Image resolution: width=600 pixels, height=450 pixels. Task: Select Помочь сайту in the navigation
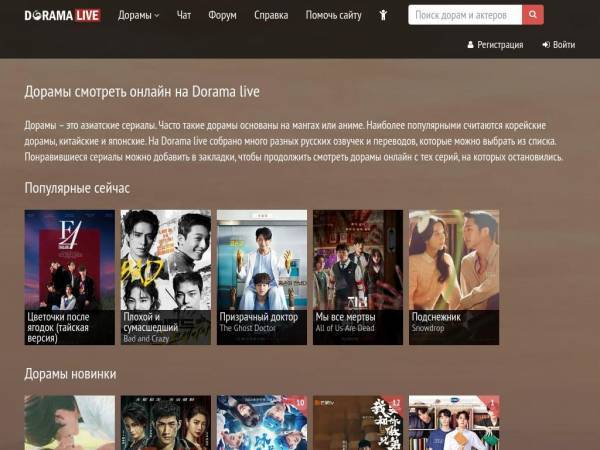[333, 15]
